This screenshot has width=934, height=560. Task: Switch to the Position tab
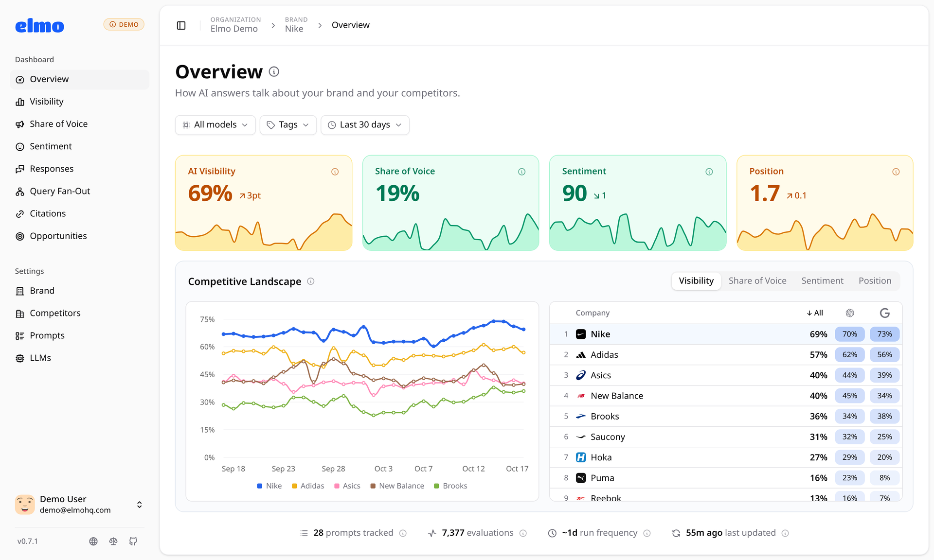pyautogui.click(x=875, y=281)
